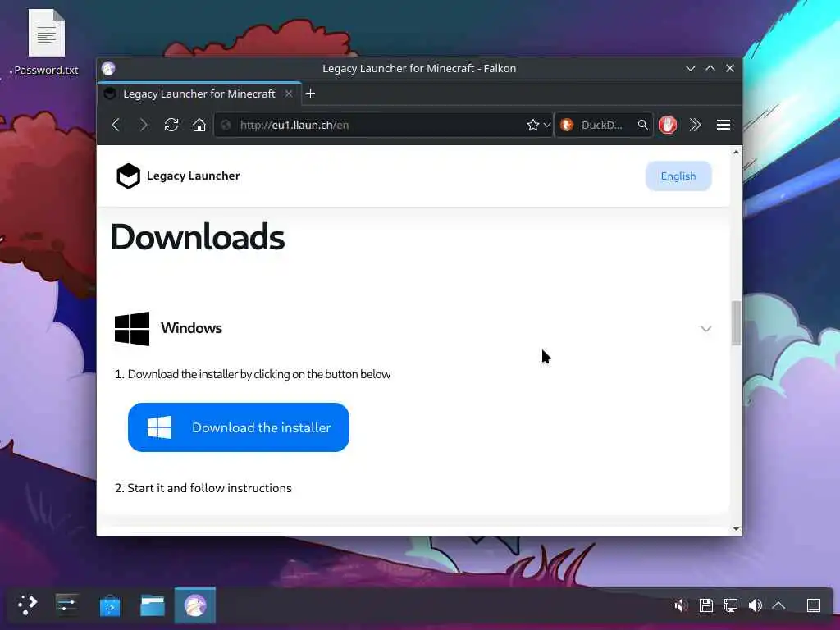Viewport: 840px width, 630px height.
Task: Go back to the previous page
Action: (116, 125)
